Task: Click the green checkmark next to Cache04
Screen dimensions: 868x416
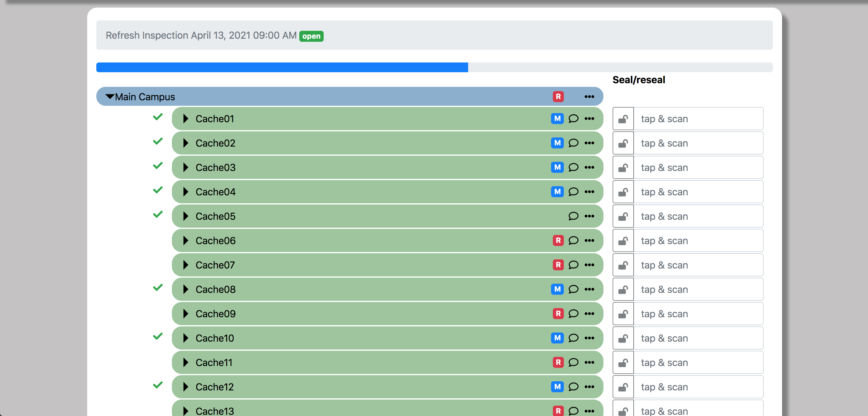Action: (158, 190)
